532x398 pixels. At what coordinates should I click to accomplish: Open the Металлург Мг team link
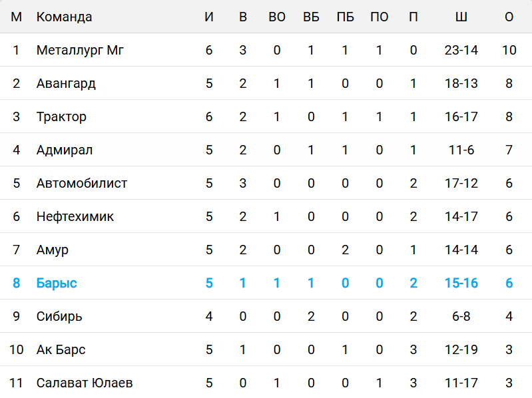(80, 50)
